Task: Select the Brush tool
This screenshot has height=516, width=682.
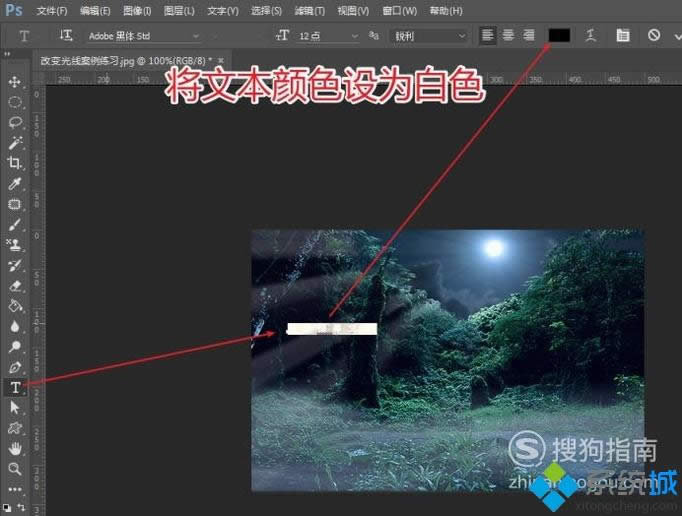Action: coord(15,224)
